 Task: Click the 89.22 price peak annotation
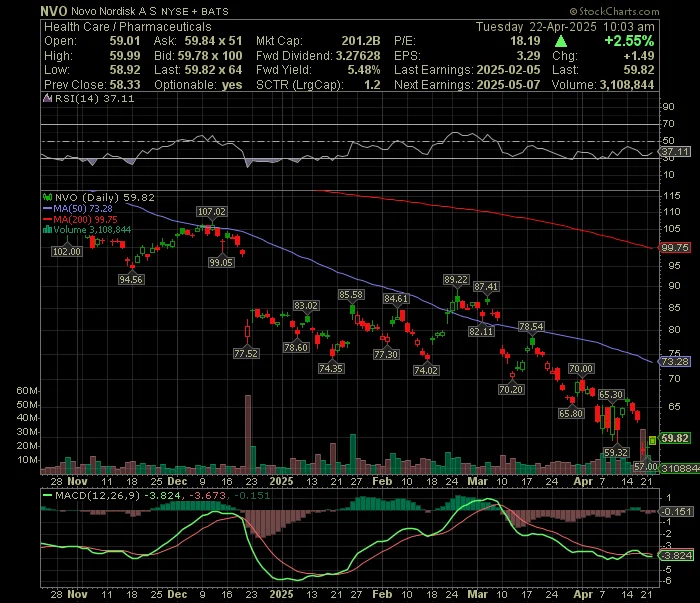coord(456,280)
